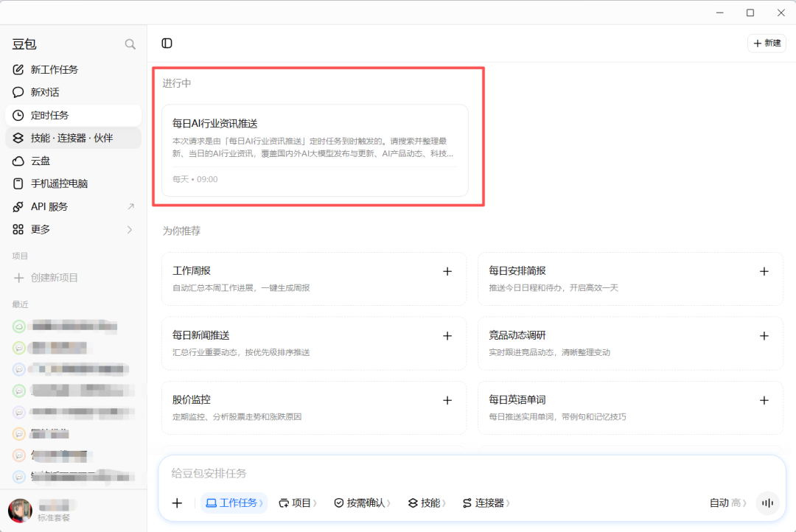This screenshot has height=532, width=796.
Task: Create a new project via 创建新项目
Action: (74, 278)
